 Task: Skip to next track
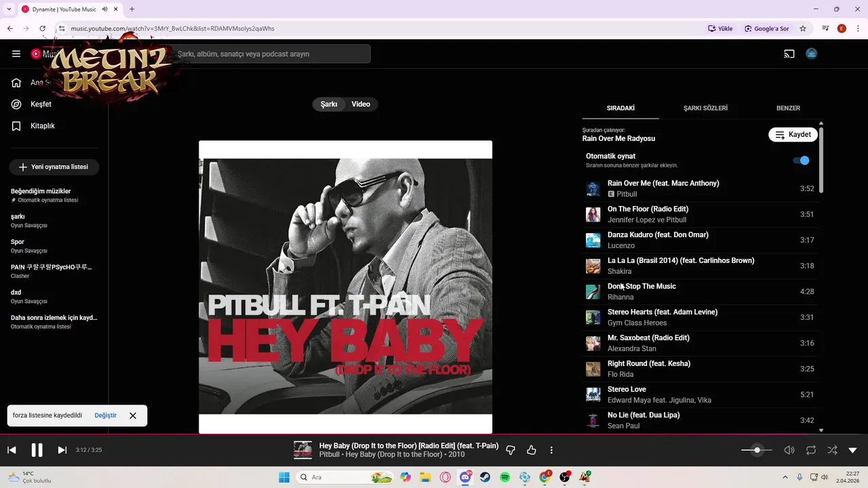62,450
